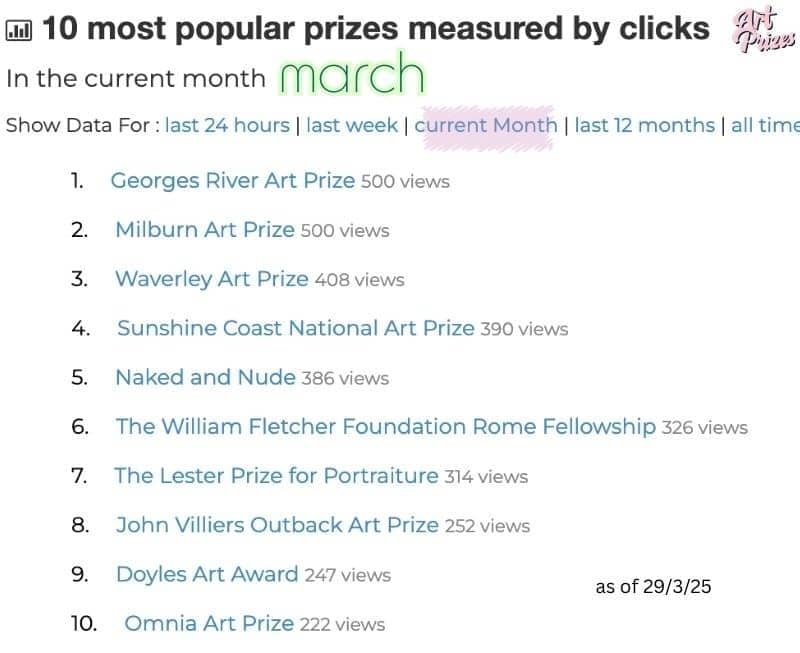
Task: Click the Naked and Nude link
Action: (x=205, y=377)
